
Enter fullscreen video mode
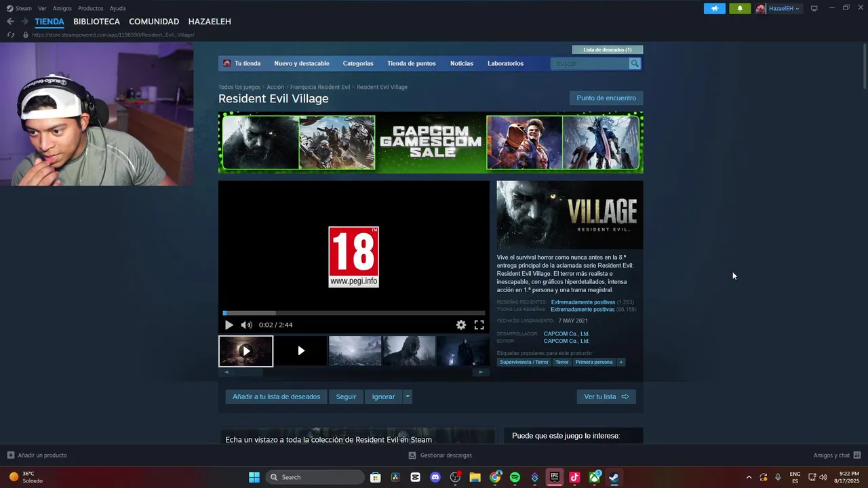(479, 325)
